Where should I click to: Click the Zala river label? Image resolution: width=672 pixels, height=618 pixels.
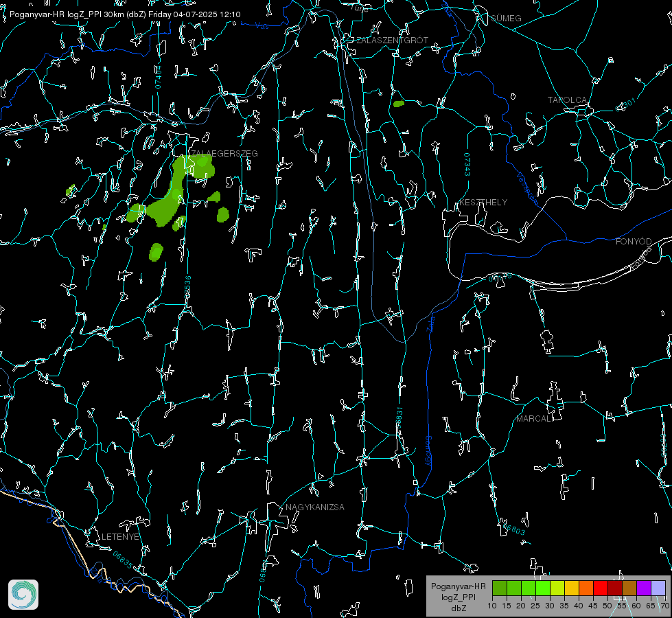pos(431,323)
